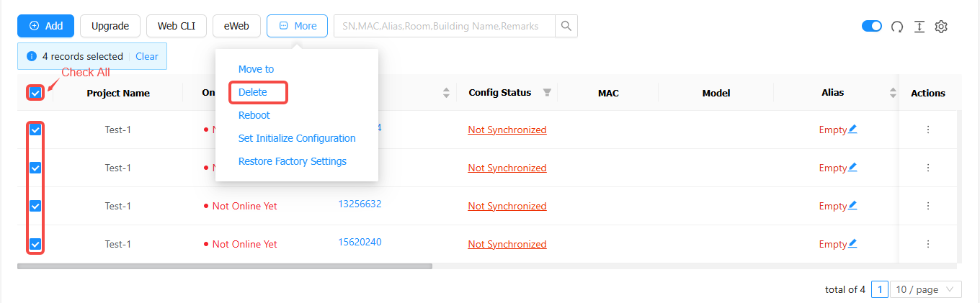This screenshot has width=980, height=303.
Task: Open three-dot actions for second row
Action: 928,168
